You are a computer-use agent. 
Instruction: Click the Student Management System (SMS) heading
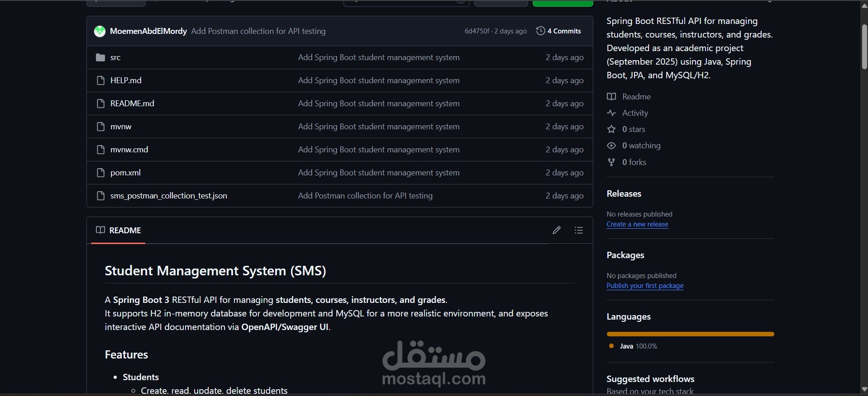[215, 271]
